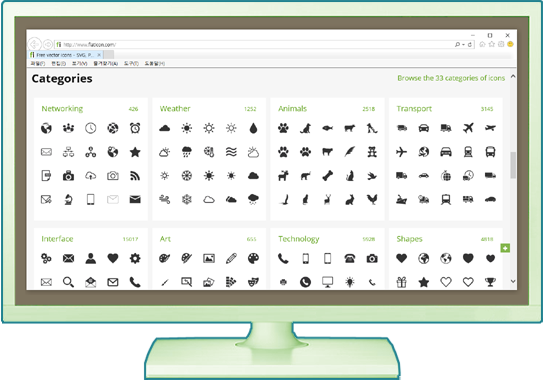Open the 파일(F) menu
The height and width of the screenshot is (381, 544).
pyautogui.click(x=38, y=64)
